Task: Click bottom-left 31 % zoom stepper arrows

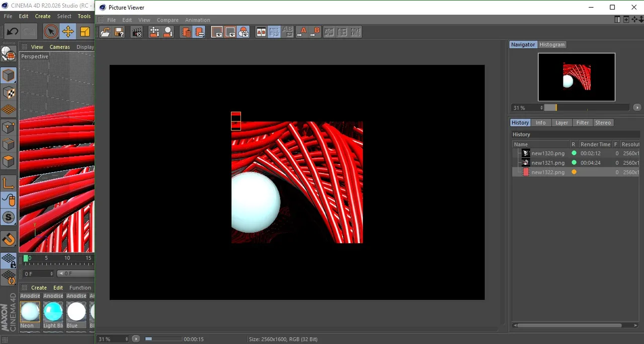Action: pyautogui.click(x=126, y=339)
